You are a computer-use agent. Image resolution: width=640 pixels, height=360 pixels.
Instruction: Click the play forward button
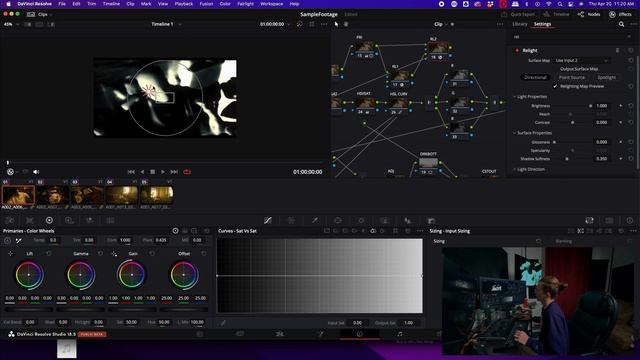[x=163, y=172]
